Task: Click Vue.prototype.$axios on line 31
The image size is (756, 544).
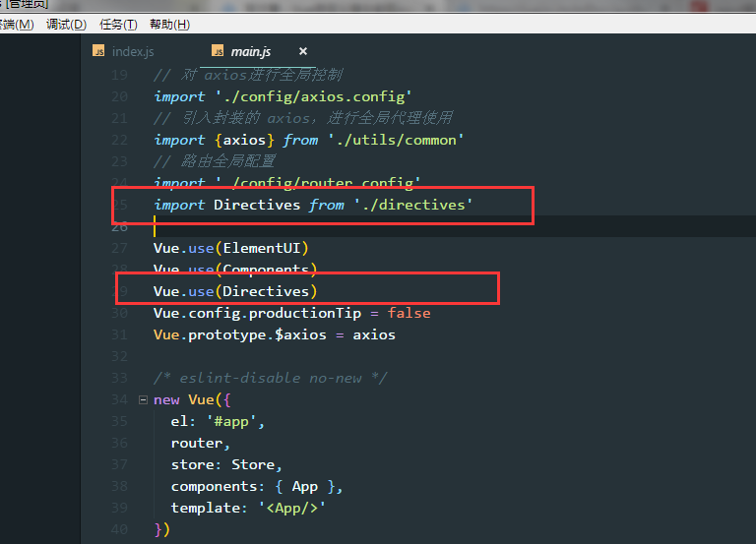Action: tap(239, 334)
